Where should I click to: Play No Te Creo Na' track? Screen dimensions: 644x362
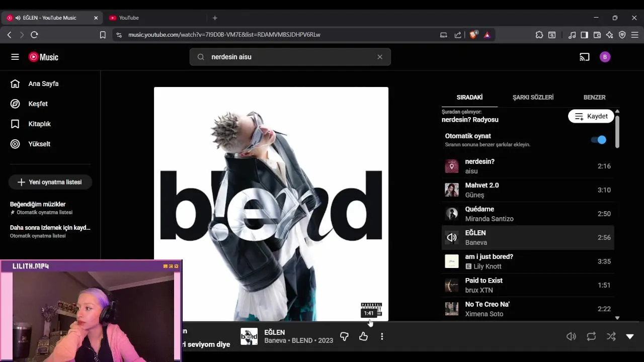pos(528,309)
